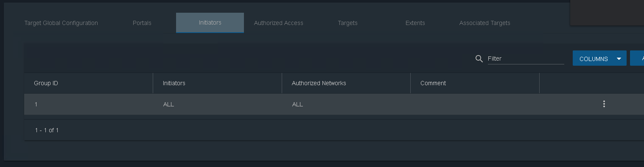
Task: Sort by the Group ID column header
Action: [46, 83]
